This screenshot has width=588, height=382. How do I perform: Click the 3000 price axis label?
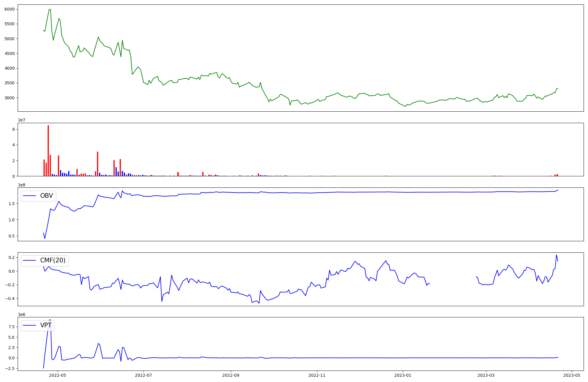(x=9, y=98)
